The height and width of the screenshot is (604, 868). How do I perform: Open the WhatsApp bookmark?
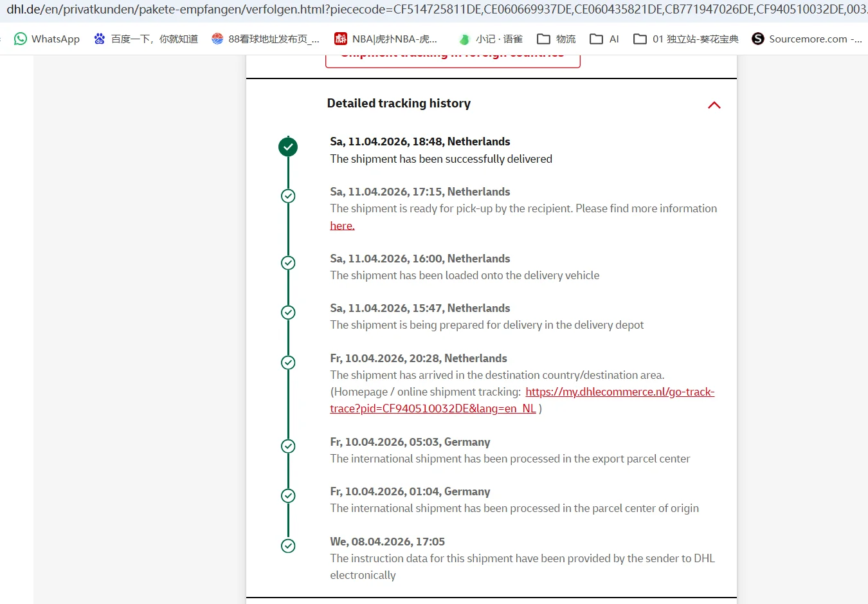pos(47,39)
